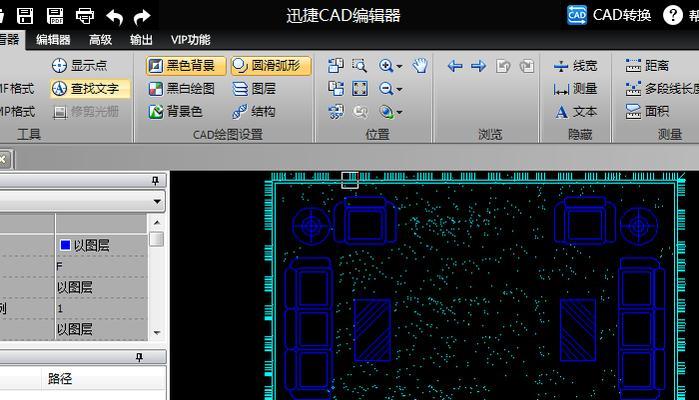This screenshot has height=400, width=699.
Task: Open the VIP功能 tab
Action: pyautogui.click(x=190, y=40)
